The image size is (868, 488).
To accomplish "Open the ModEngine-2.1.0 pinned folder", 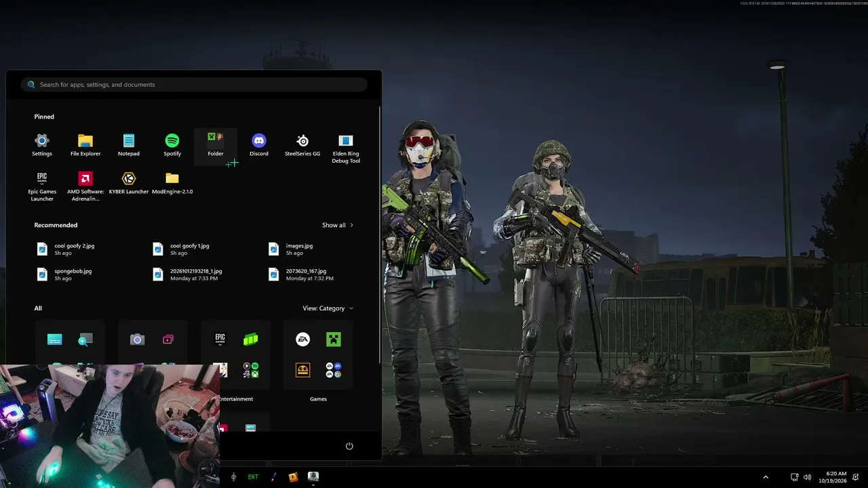I will pyautogui.click(x=172, y=183).
